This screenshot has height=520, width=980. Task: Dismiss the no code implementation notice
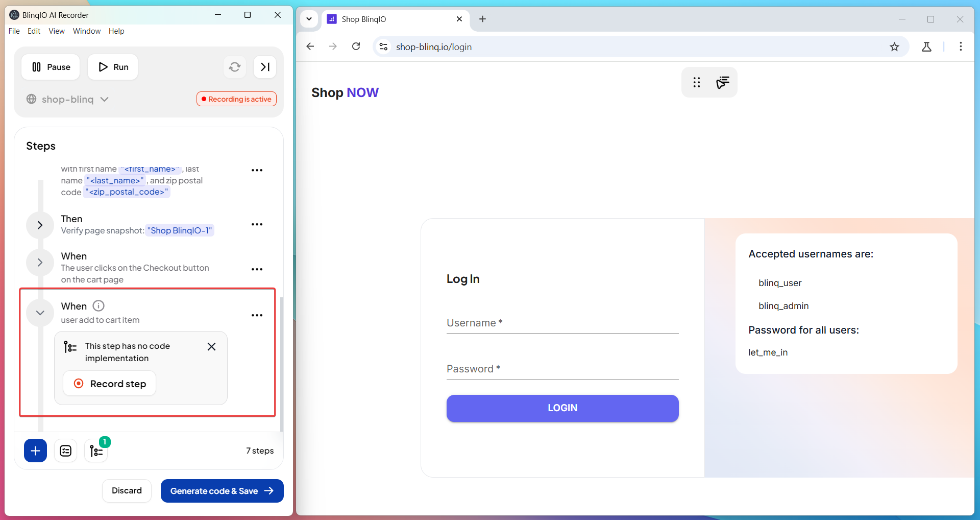(211, 347)
